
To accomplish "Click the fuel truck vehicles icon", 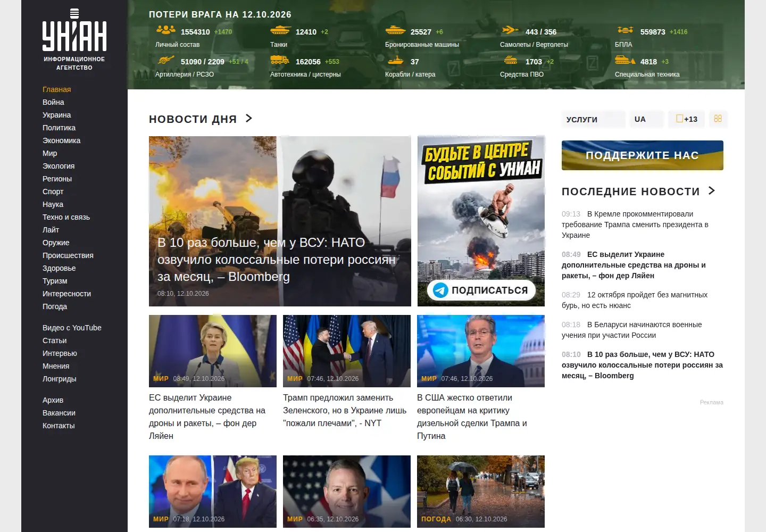I will click(x=280, y=60).
